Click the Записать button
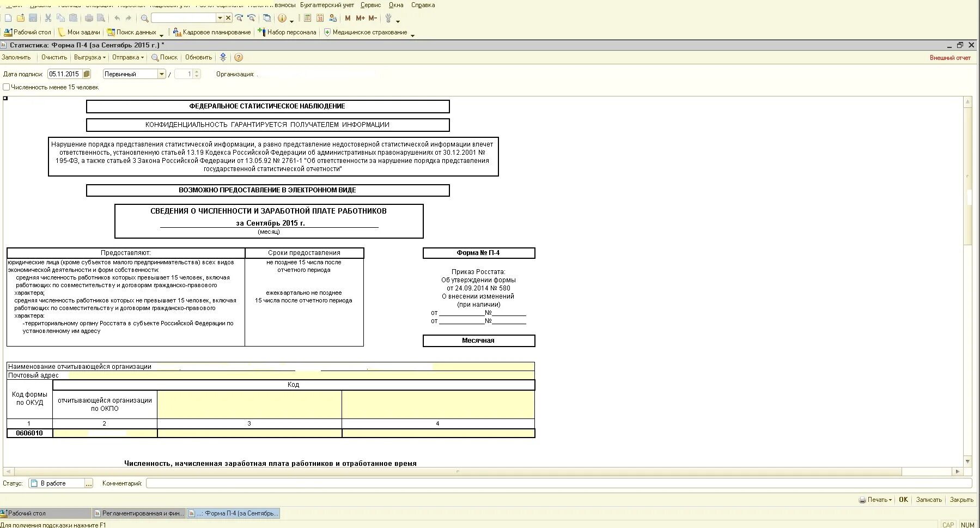Screen dimensions: 980x528 coord(929,500)
